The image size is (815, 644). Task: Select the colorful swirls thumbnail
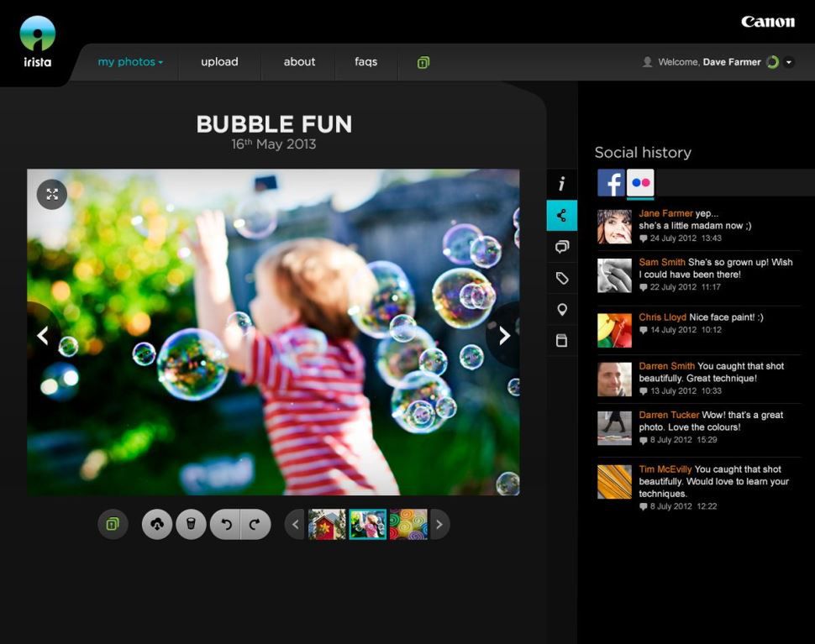pos(408,525)
